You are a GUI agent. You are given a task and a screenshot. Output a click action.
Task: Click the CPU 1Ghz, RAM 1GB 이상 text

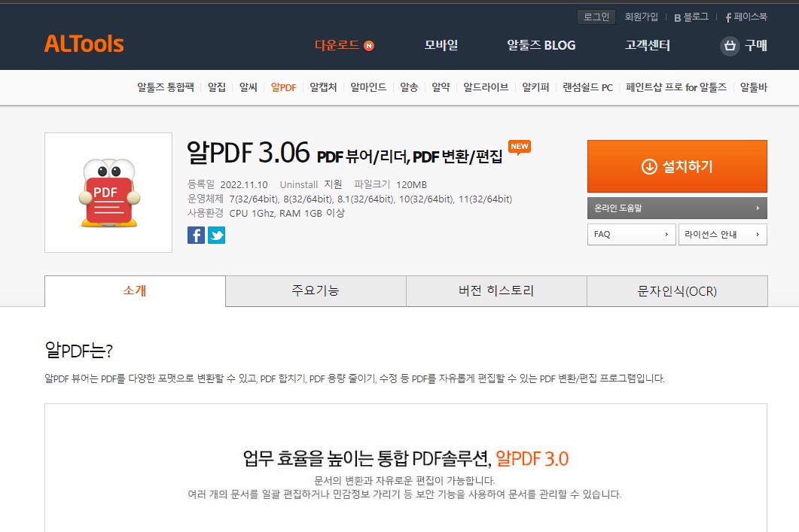pos(287,213)
